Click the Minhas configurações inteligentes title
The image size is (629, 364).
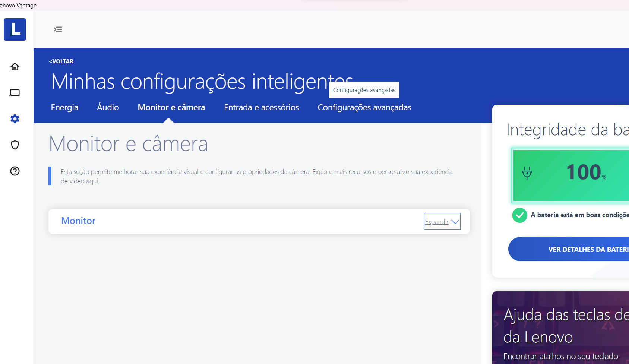point(202,82)
